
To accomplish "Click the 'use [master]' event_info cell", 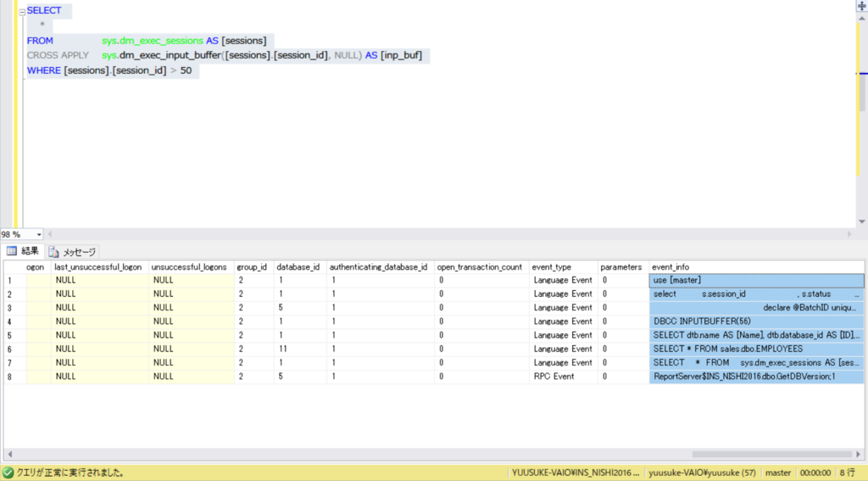I will click(756, 281).
